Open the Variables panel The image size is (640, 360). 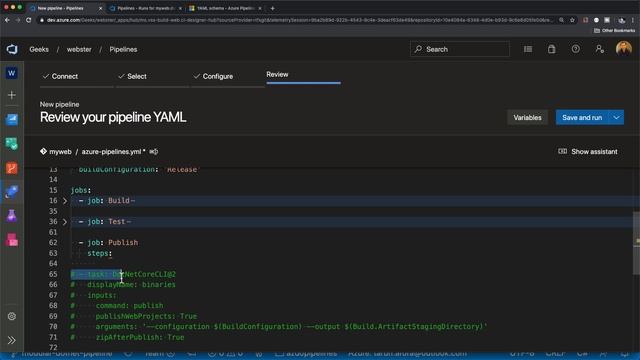click(x=527, y=118)
